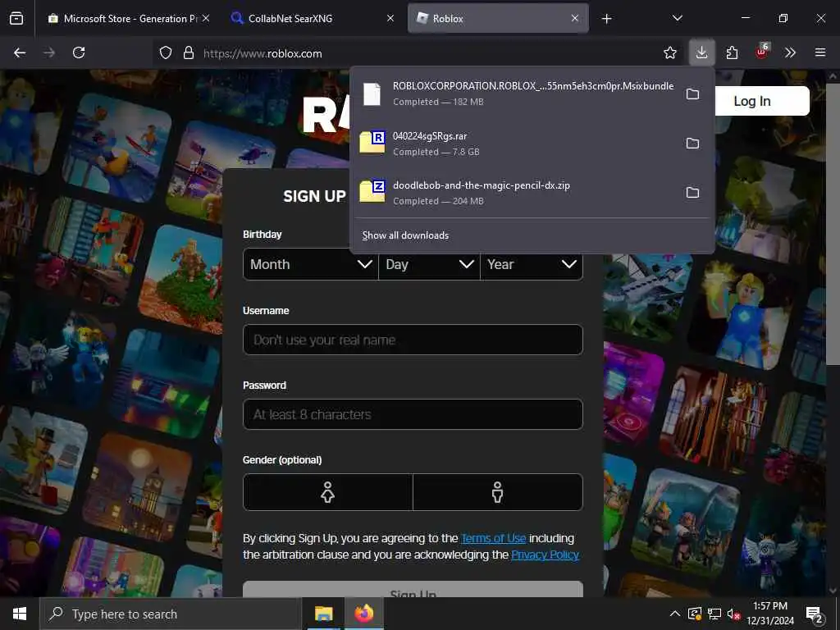
Task: Expand the Year birthday dropdown
Action: [532, 264]
